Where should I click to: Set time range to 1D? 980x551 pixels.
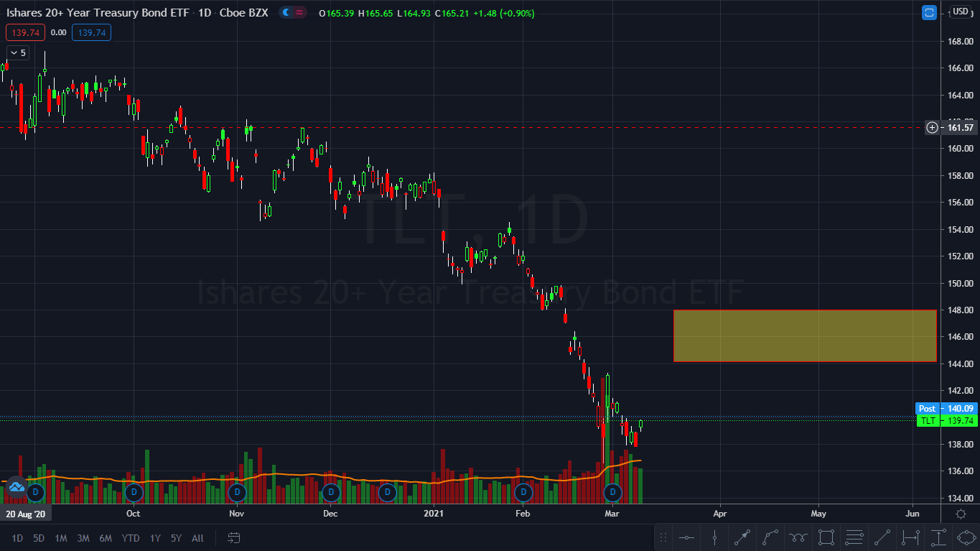point(17,538)
